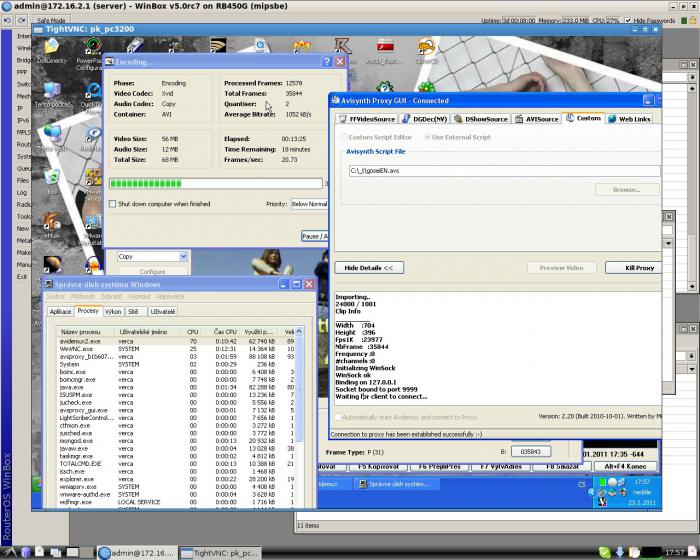
Task: Click the Kill Proxy button
Action: click(x=634, y=267)
